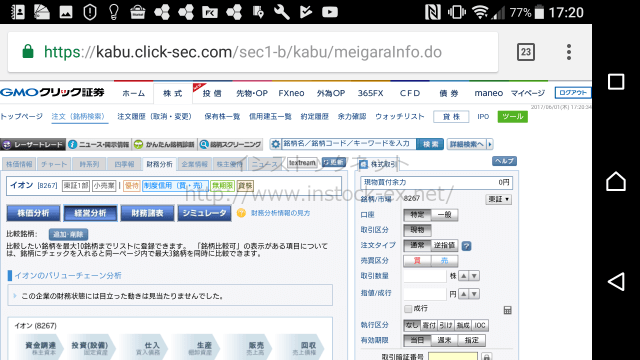Open the search settings gear icon
Screen dimensions: 640x360
coord(276,144)
